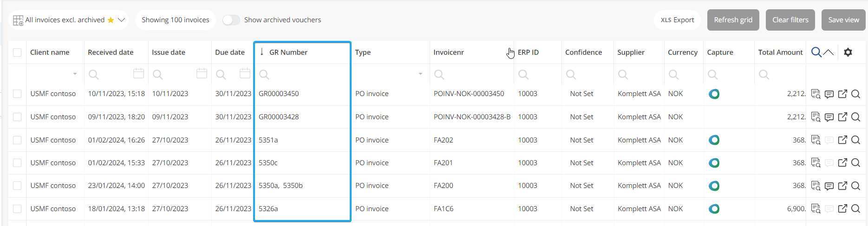The width and height of the screenshot is (868, 226).
Task: Open the Client name filter dropdown
Action: (75, 74)
